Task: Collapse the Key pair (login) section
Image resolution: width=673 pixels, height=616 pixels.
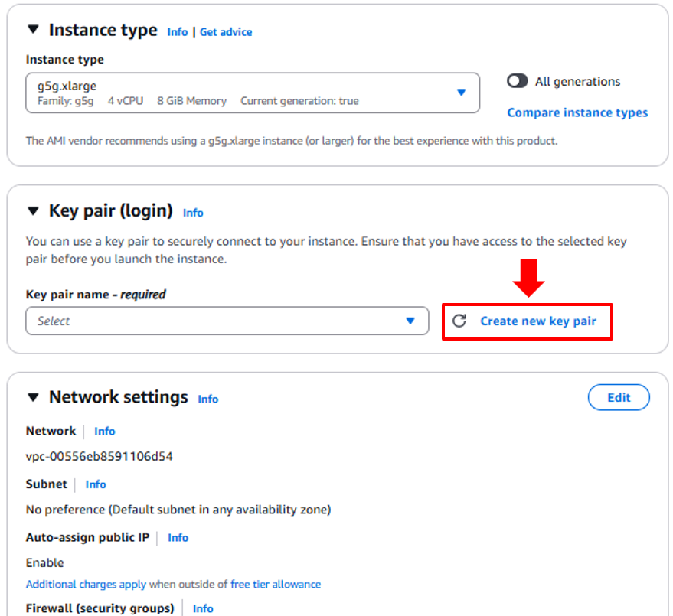Action: 33,211
